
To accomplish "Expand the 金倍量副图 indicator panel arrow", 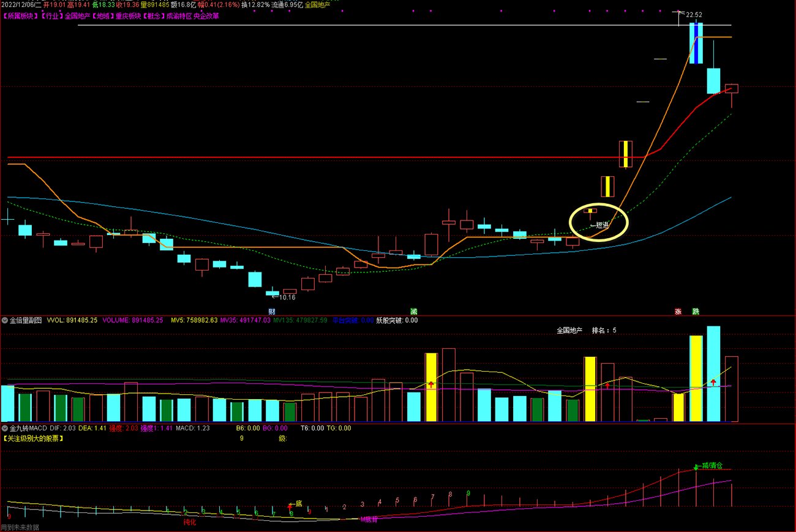I will click(x=5, y=320).
